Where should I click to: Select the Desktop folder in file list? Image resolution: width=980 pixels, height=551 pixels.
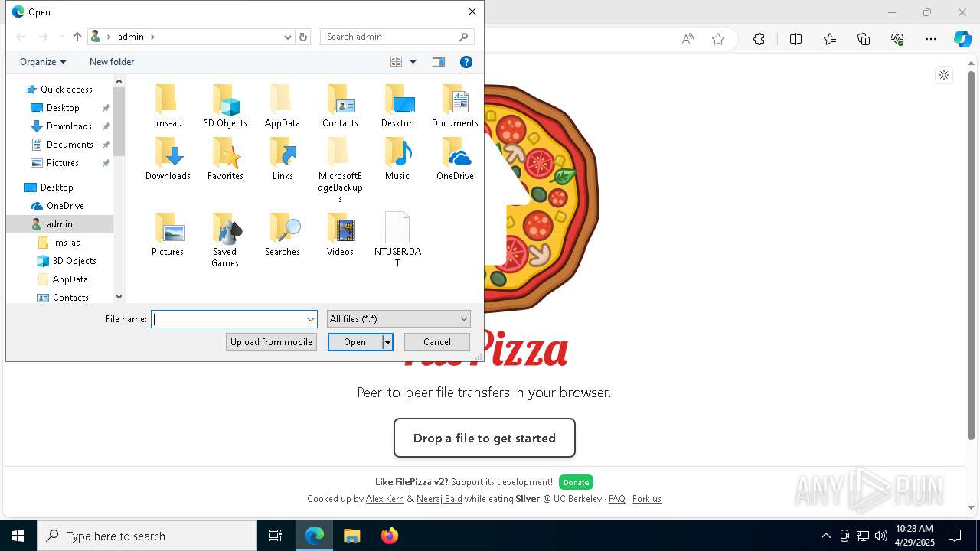click(x=397, y=106)
